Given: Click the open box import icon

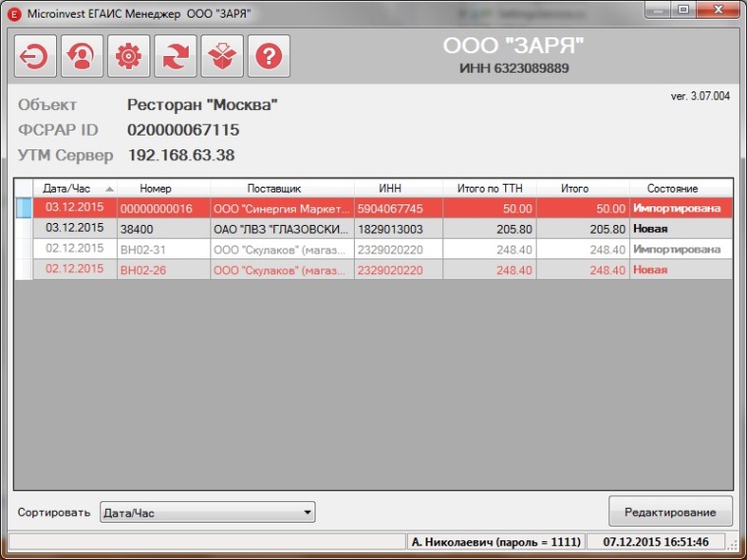Looking at the screenshot, I should click(x=222, y=57).
